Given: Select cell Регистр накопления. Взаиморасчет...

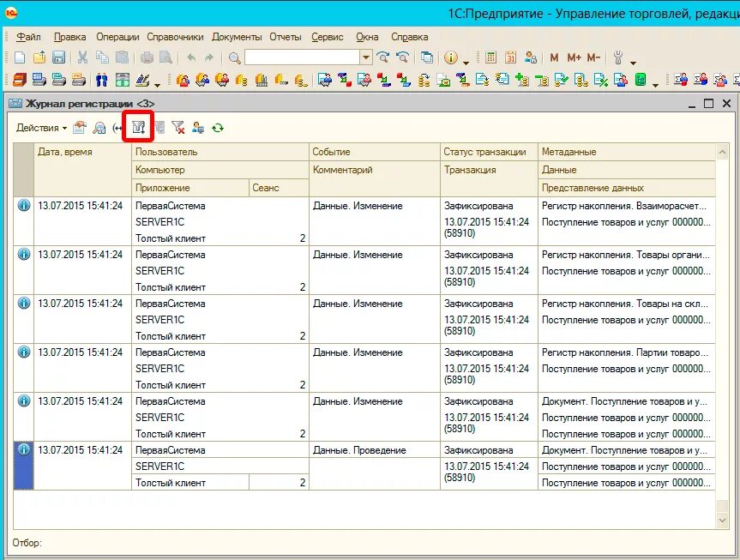Looking at the screenshot, I should (x=627, y=206).
